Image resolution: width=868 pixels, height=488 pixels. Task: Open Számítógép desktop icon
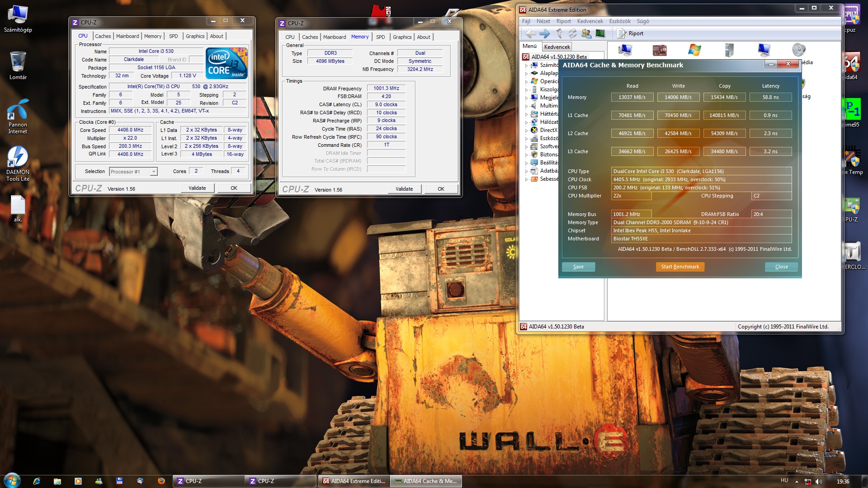pos(18,19)
